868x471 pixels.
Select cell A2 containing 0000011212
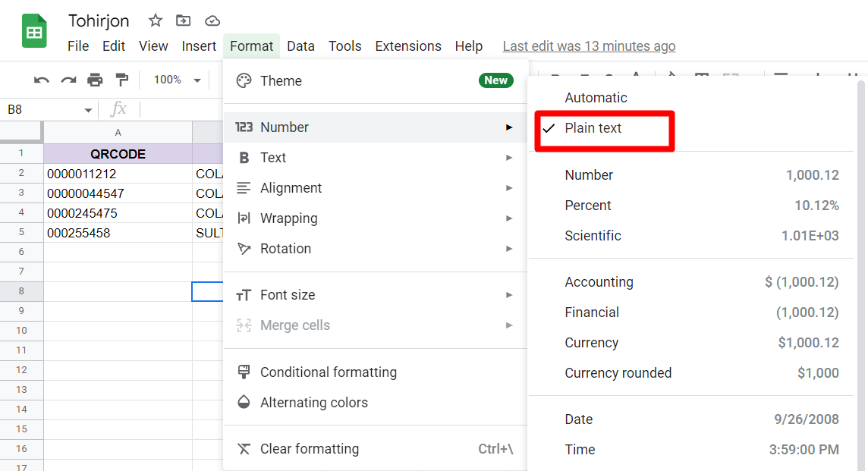point(118,174)
